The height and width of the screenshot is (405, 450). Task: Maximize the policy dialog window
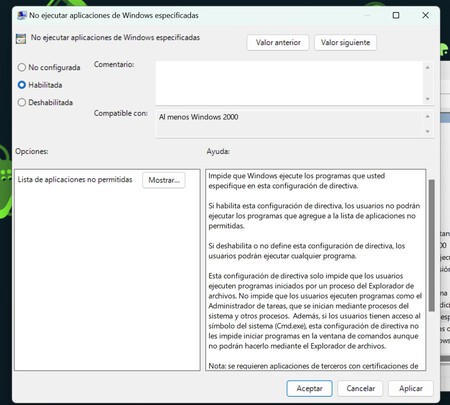pyautogui.click(x=396, y=15)
